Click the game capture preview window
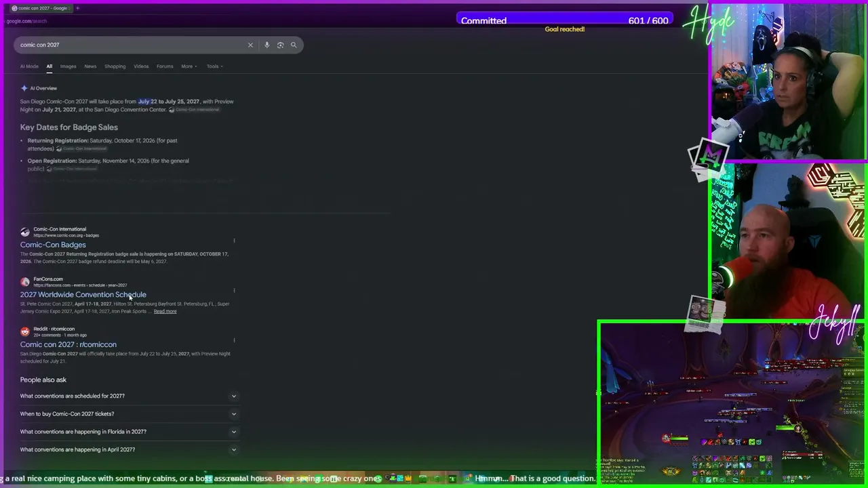This screenshot has height=488, width=868. [732, 403]
